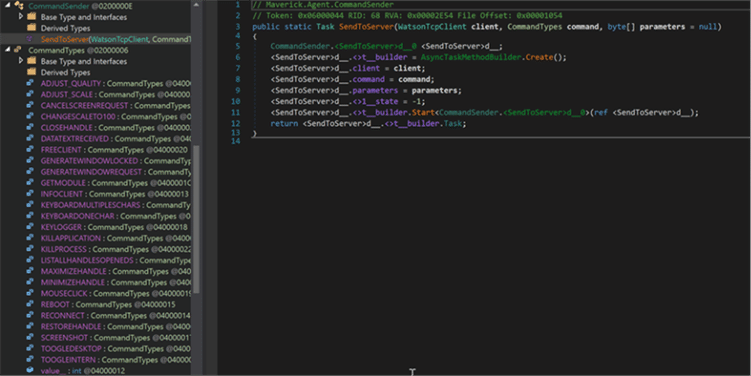751x376 pixels.
Task: Select the LISTALLHANDLESOPENEDS enum member
Action: pyautogui.click(x=115, y=260)
